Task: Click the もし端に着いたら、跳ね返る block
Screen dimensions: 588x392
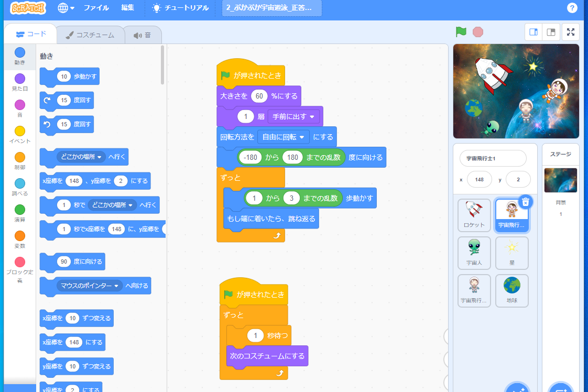Action: (x=271, y=219)
